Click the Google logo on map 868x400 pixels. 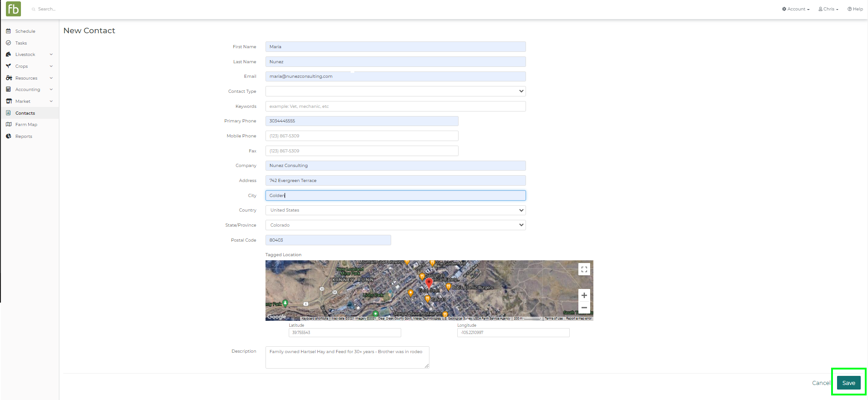(x=277, y=317)
